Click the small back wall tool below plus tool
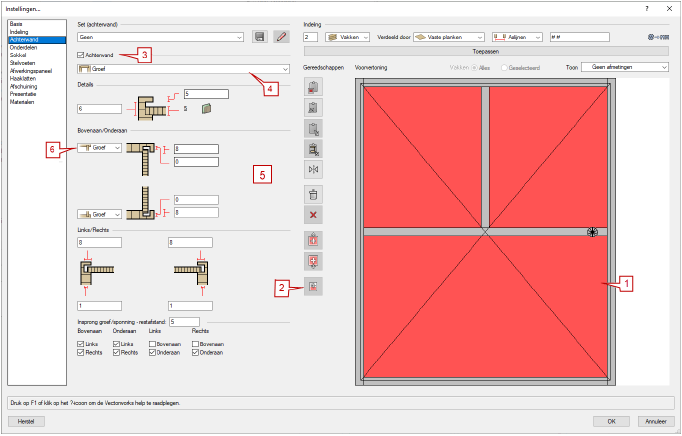The width and height of the screenshot is (682, 436). tap(313, 286)
